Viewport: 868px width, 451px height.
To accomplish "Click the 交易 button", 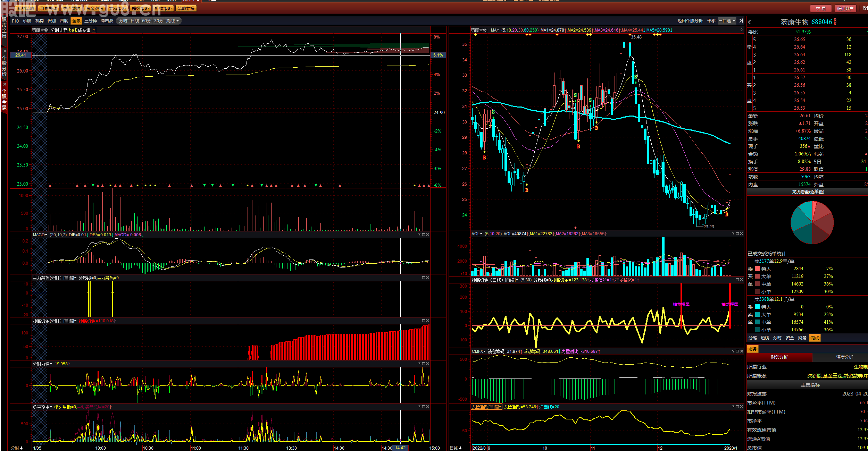I will tap(821, 8).
